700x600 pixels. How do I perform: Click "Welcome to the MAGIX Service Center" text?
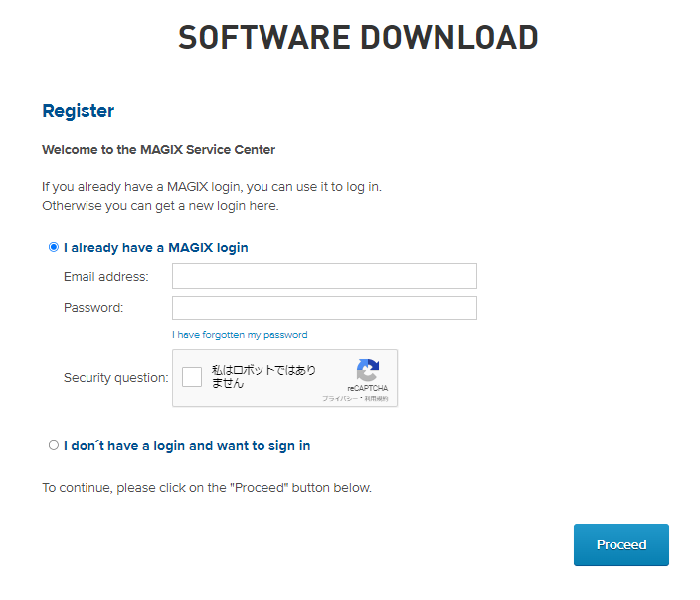(158, 149)
